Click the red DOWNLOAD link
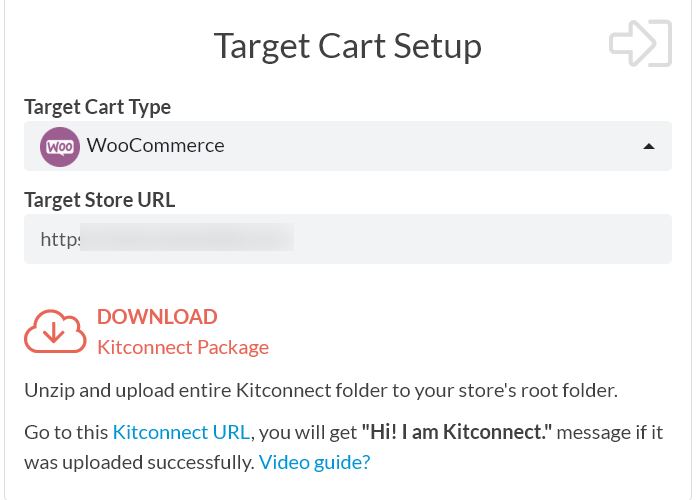 point(157,317)
